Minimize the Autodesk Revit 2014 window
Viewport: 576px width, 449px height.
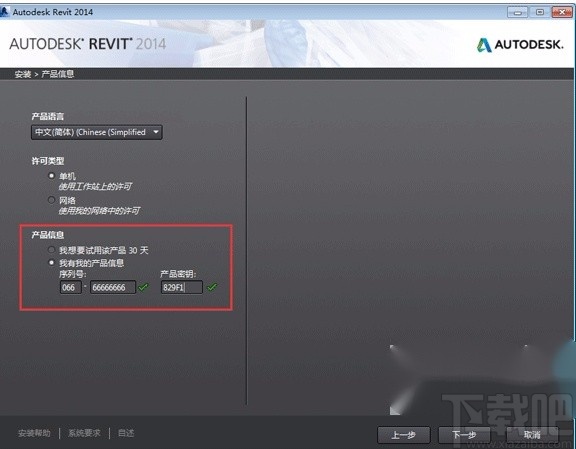pyautogui.click(x=517, y=12)
